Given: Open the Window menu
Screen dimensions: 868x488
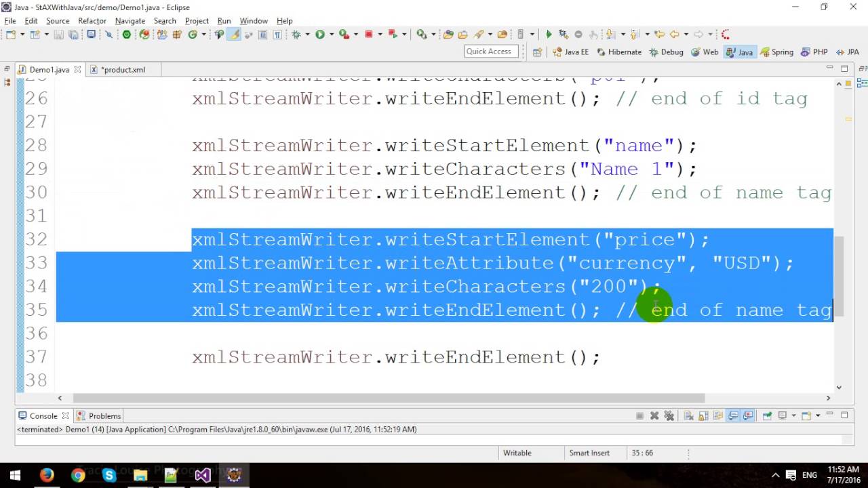Looking at the screenshot, I should pyautogui.click(x=254, y=21).
